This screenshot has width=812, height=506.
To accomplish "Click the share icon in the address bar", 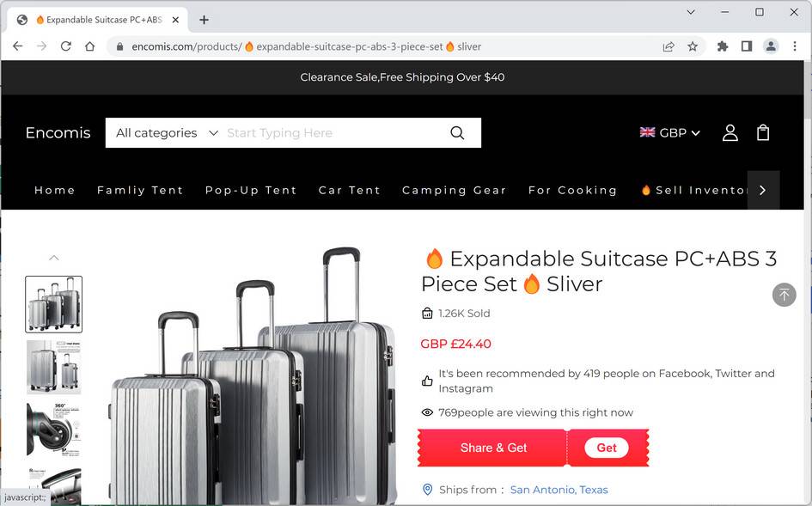I will tap(669, 46).
